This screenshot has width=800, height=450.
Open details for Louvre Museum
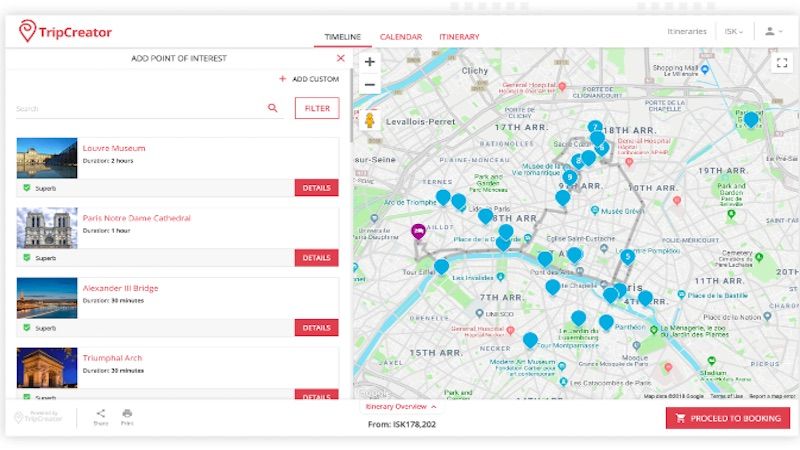(x=316, y=188)
